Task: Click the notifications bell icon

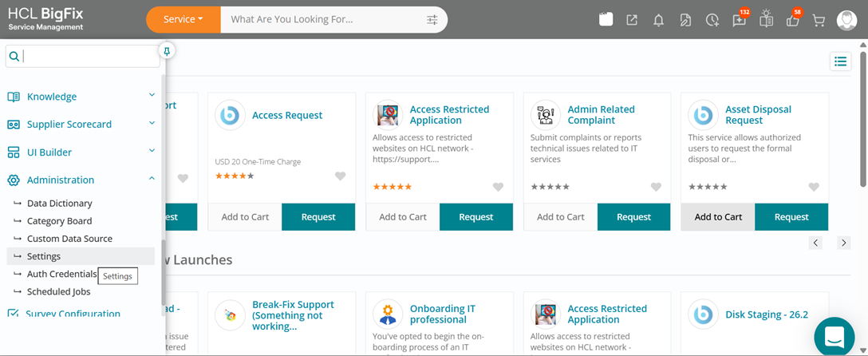Action: click(x=658, y=21)
